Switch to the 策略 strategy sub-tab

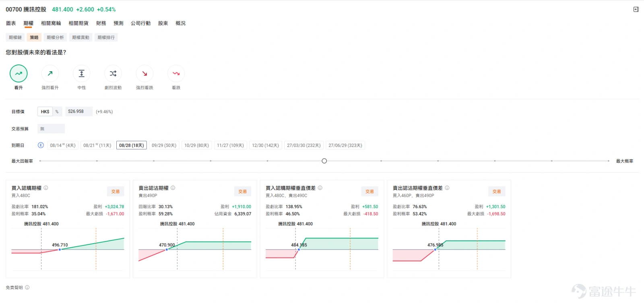(34, 37)
